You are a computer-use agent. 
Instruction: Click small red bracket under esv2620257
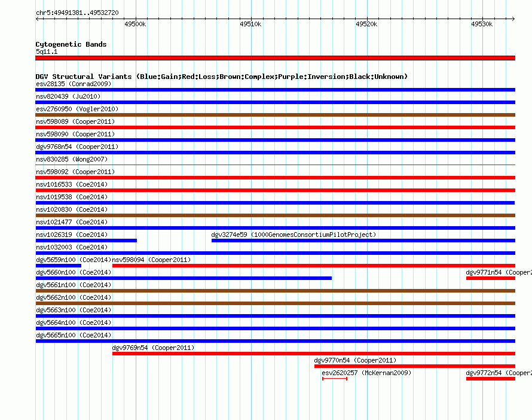click(x=335, y=379)
